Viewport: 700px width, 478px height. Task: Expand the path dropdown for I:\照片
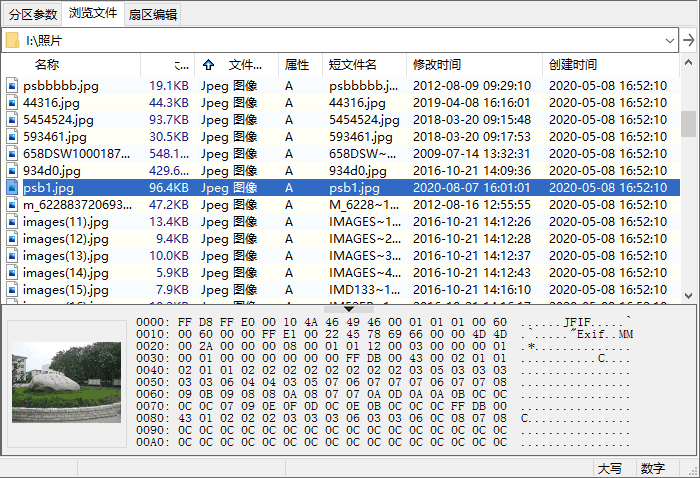click(670, 40)
